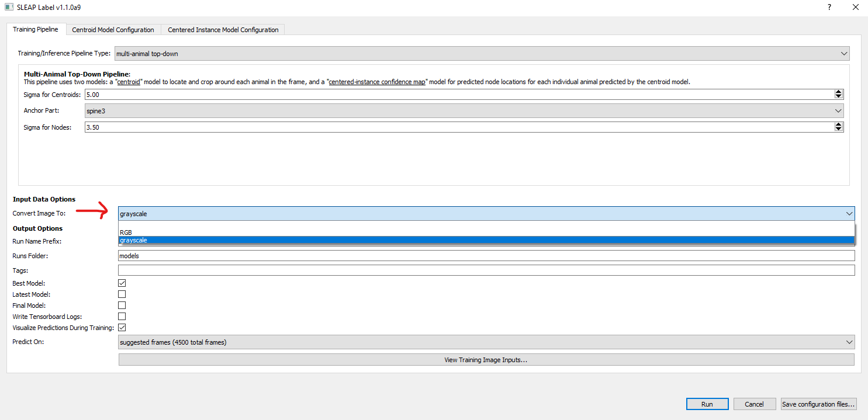The height and width of the screenshot is (420, 868).
Task: Switch to the Centroid Model Configuration tab
Action: click(x=113, y=29)
